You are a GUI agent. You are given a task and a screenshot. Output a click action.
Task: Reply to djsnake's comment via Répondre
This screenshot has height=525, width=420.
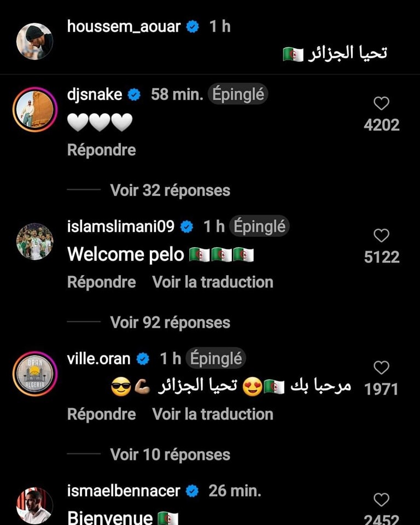click(x=102, y=150)
